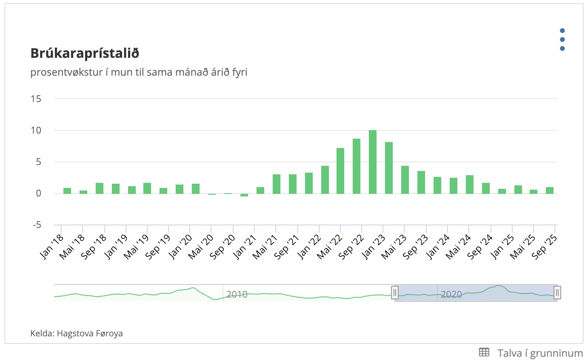
Task: Grab the left handle of the range navigator
Action: tap(395, 293)
